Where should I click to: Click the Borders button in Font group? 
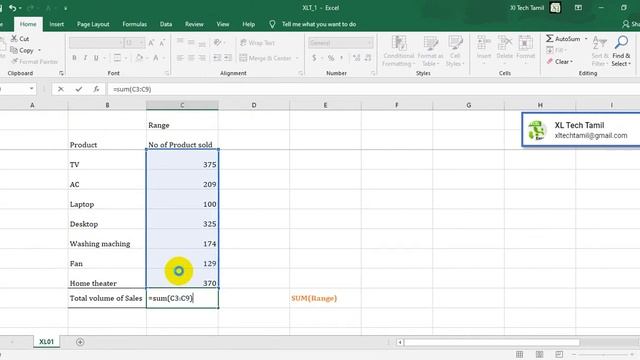117,58
